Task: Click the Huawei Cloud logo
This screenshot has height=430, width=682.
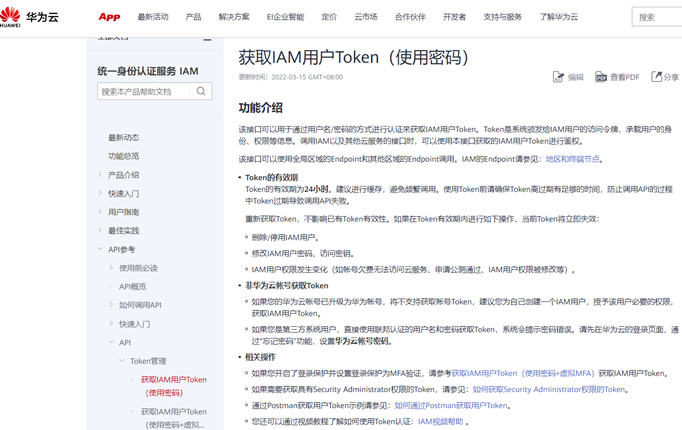Action: click(29, 17)
